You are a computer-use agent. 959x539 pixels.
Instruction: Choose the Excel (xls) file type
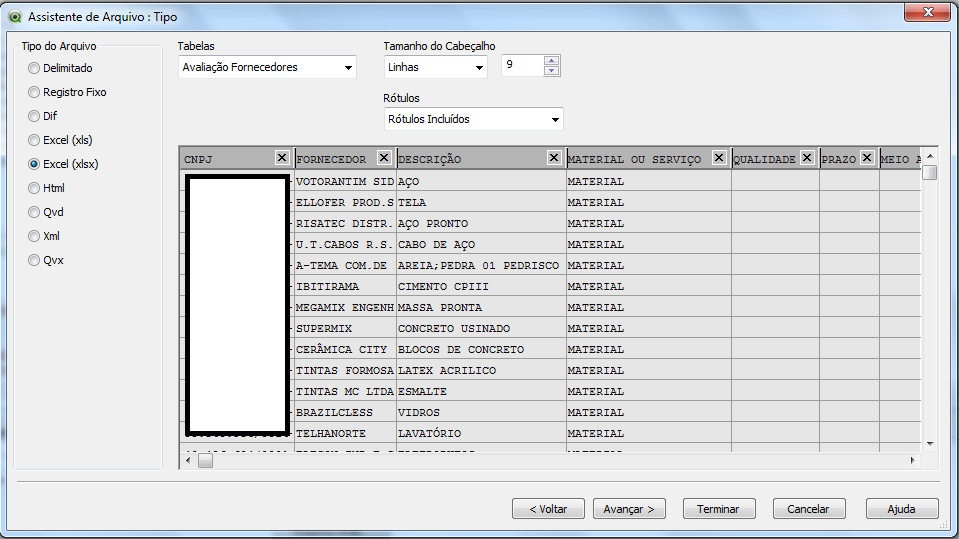61,140
